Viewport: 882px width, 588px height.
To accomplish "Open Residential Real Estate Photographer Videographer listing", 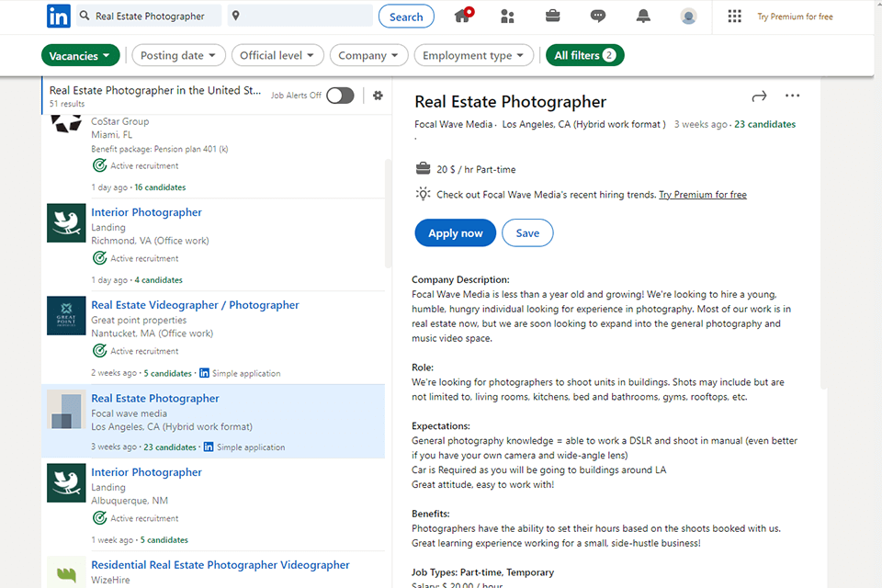I will 220,565.
